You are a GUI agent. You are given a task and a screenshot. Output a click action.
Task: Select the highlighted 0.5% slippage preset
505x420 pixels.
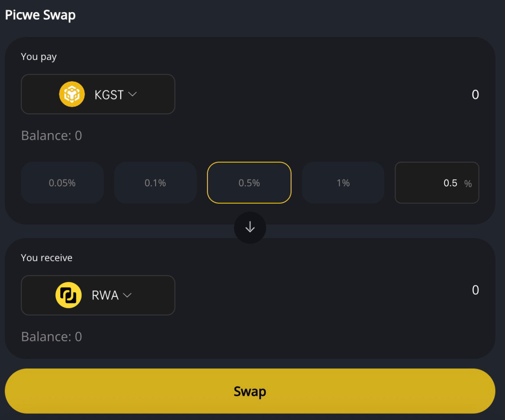click(249, 183)
